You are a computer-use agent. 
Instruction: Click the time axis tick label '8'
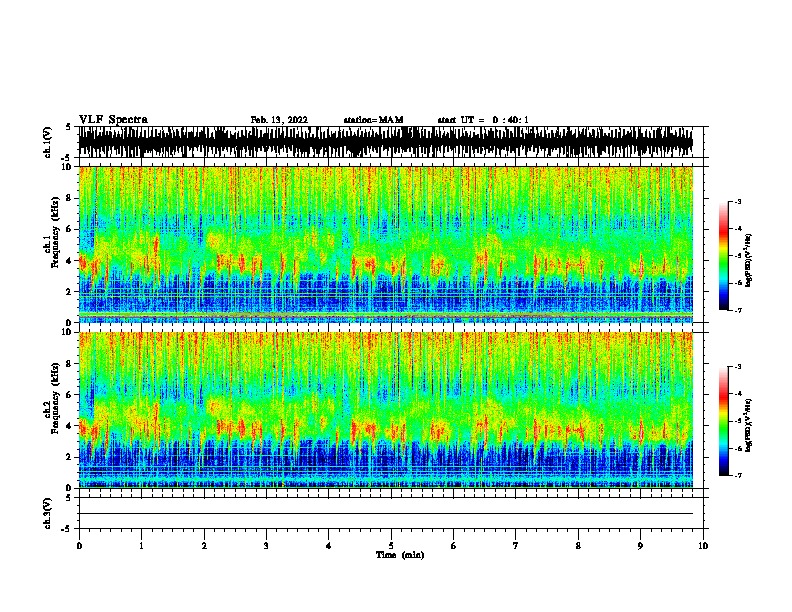point(578,546)
